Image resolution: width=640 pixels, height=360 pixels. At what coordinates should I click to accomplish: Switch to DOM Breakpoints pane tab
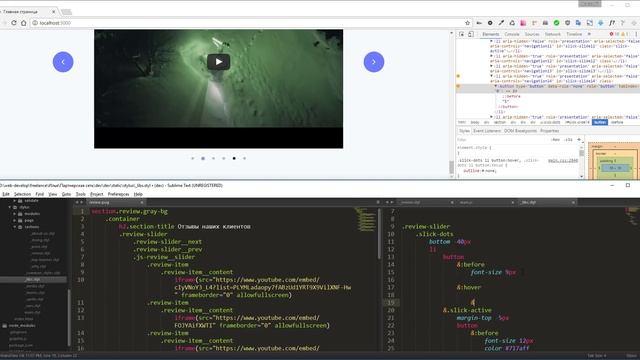pos(520,131)
